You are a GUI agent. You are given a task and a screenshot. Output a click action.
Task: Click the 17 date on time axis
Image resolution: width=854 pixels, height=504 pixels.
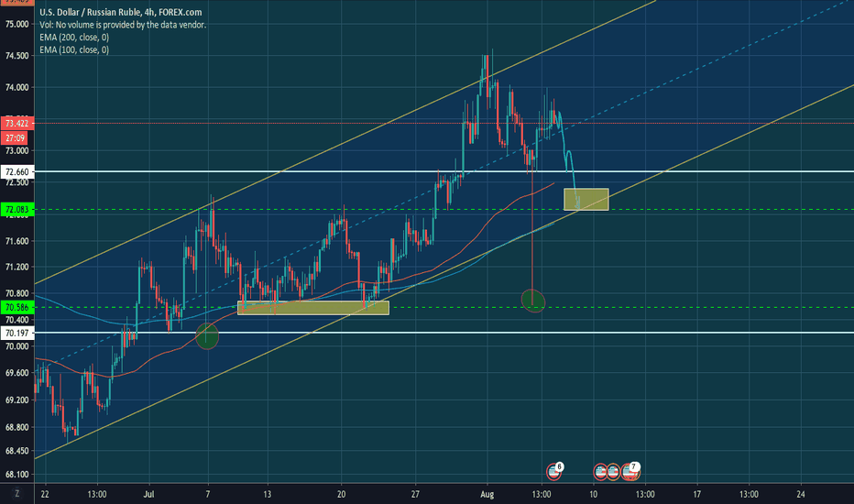697,494
